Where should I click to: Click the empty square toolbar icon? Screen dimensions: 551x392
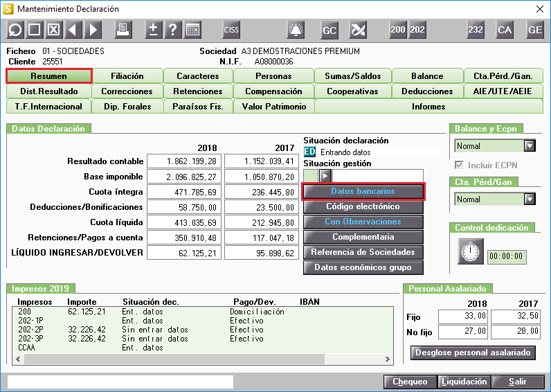point(34,30)
